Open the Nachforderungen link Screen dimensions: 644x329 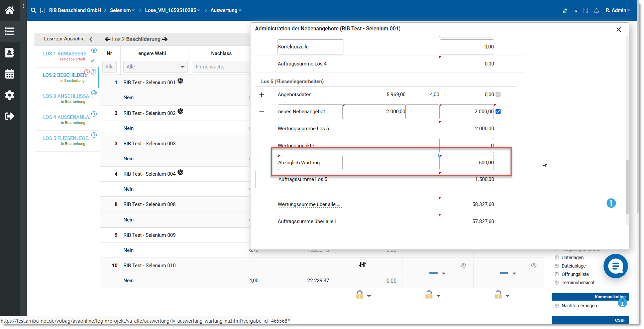579,306
